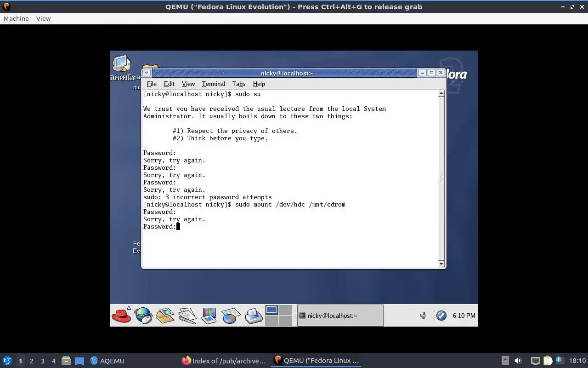Image resolution: width=588 pixels, height=368 pixels.
Task: Click the blue checkmark update notifier icon
Action: [441, 316]
